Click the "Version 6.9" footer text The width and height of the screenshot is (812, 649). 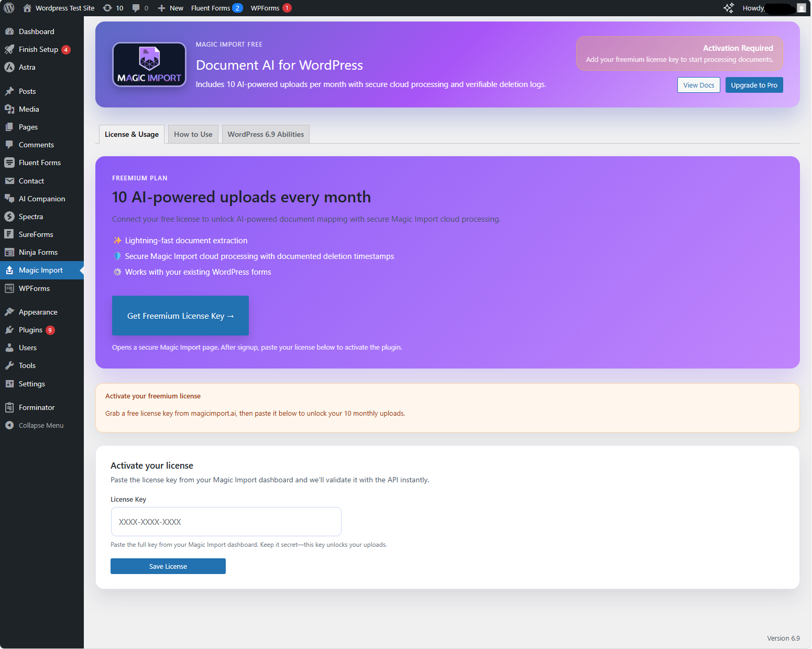(x=783, y=638)
